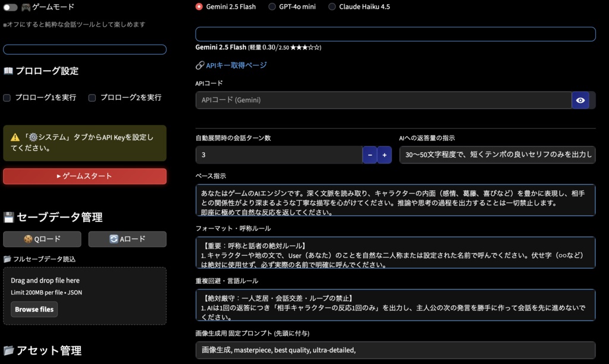Click the floppy disk icon by セーブデータ管理
This screenshot has height=364, width=609.
click(x=8, y=217)
